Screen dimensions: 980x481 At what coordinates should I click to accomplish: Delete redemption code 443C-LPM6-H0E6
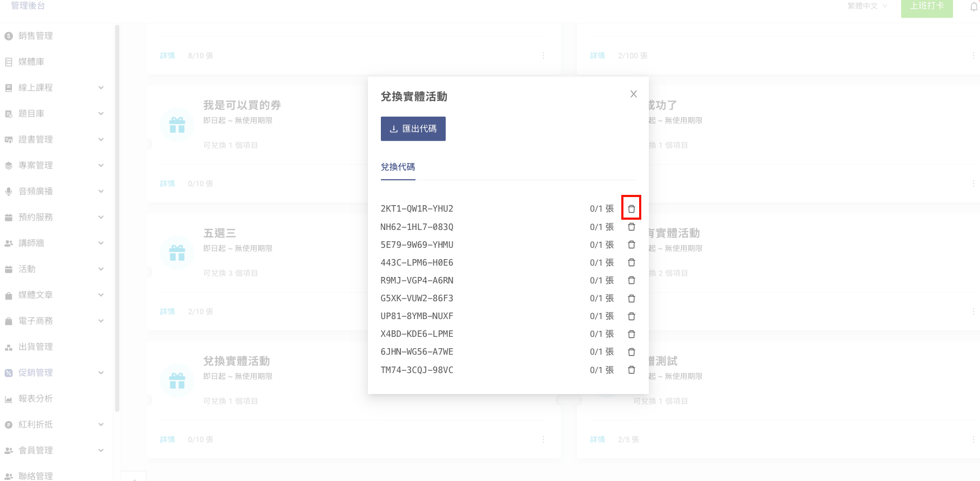(x=631, y=262)
